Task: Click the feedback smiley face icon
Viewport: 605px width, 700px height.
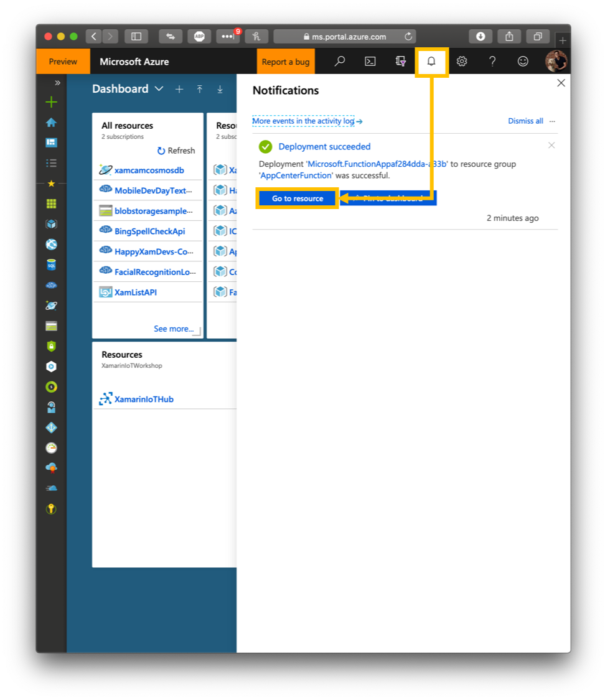Action: tap(523, 61)
